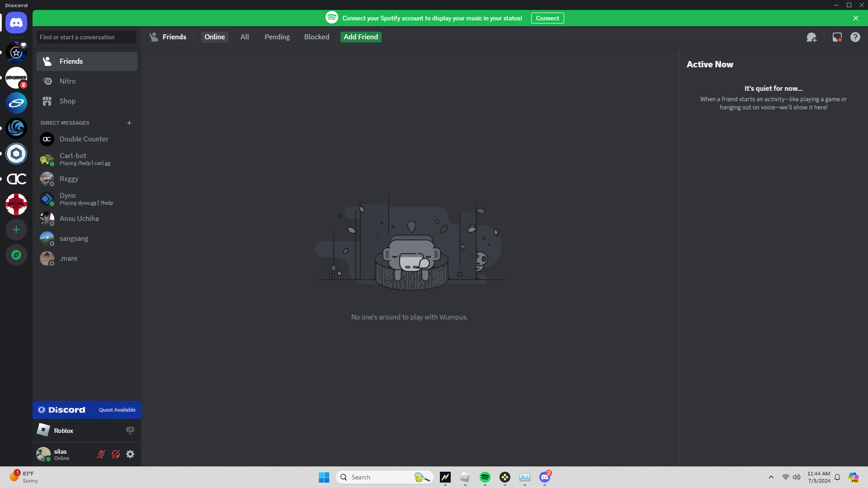Open Roblox activity screen share icon
The image size is (868, 488).
click(130, 431)
